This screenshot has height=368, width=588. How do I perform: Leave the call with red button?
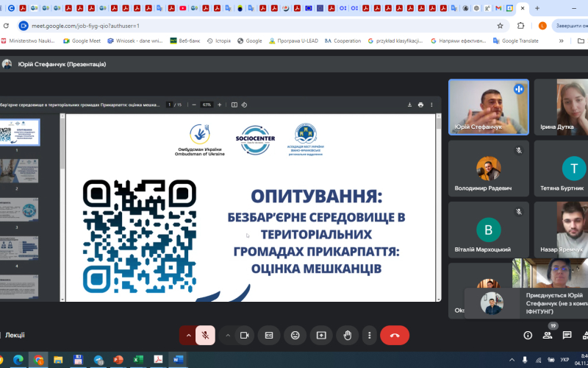[x=395, y=336]
